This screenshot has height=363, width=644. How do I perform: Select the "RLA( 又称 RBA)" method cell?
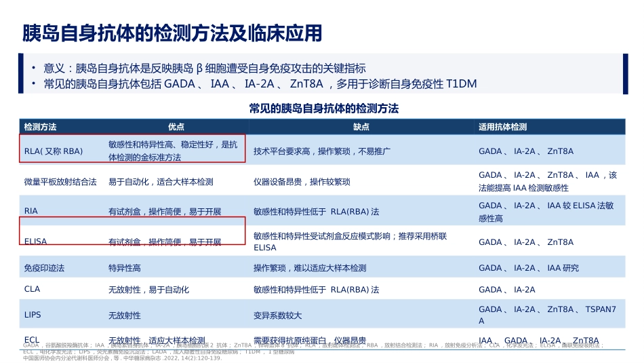(x=54, y=151)
